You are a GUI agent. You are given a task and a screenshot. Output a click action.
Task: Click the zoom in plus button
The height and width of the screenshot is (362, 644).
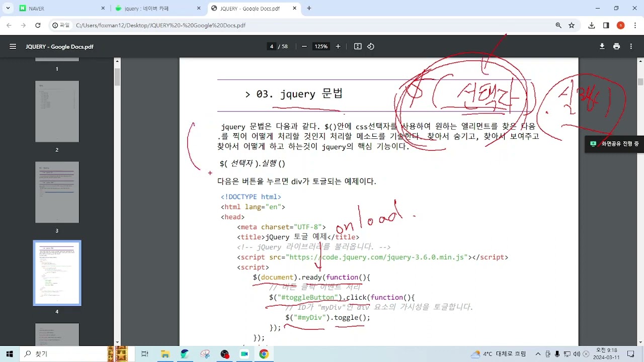pos(338,46)
